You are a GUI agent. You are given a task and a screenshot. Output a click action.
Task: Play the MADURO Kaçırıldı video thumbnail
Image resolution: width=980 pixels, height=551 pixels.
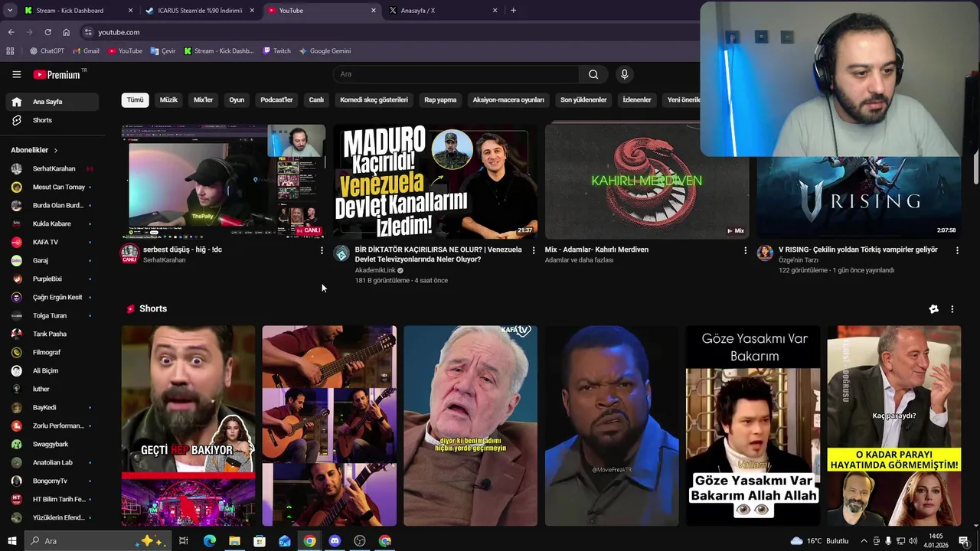click(x=435, y=181)
